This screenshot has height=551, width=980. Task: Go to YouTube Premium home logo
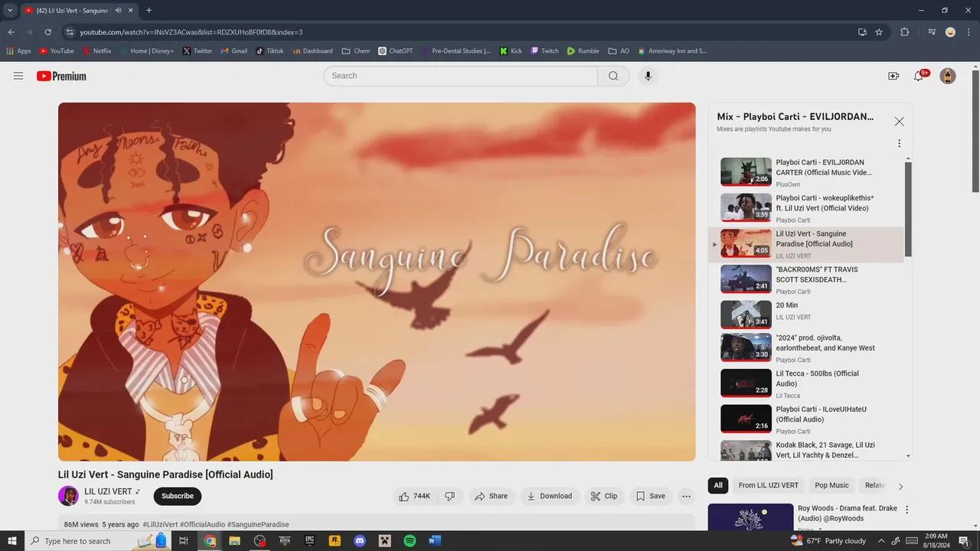[x=61, y=76]
